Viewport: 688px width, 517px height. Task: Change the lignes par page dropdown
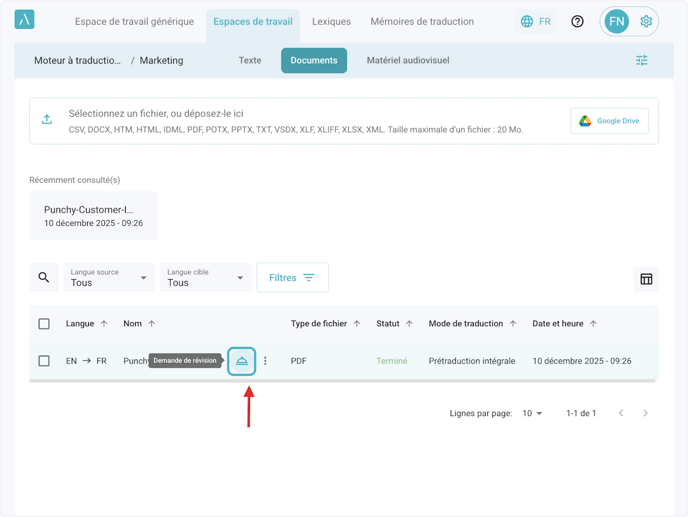[x=533, y=413]
